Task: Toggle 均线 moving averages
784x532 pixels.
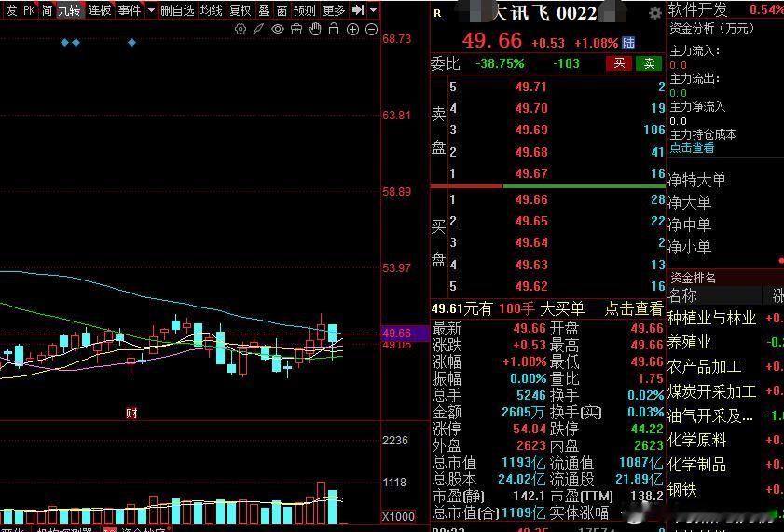Action: point(212,10)
